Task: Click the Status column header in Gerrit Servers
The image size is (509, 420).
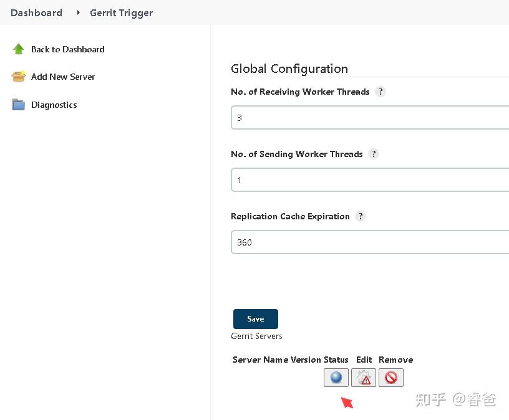Action: click(x=336, y=360)
